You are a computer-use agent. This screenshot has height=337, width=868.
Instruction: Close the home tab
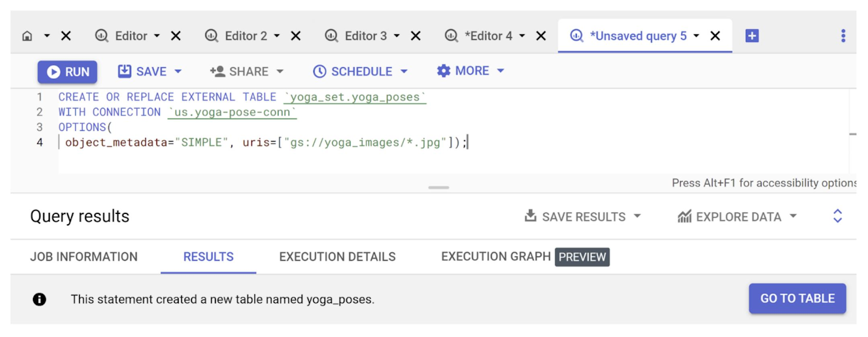(x=66, y=36)
